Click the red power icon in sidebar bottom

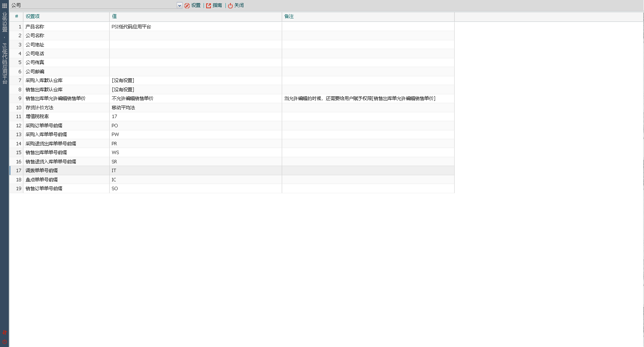[5, 342]
